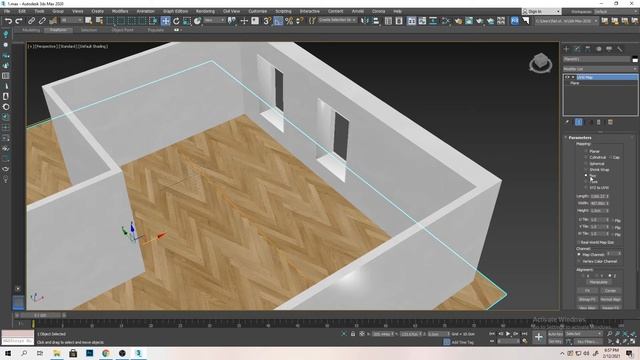Select the Unlink Selection icon
This screenshot has width=640, height=360.
click(x=42, y=20)
